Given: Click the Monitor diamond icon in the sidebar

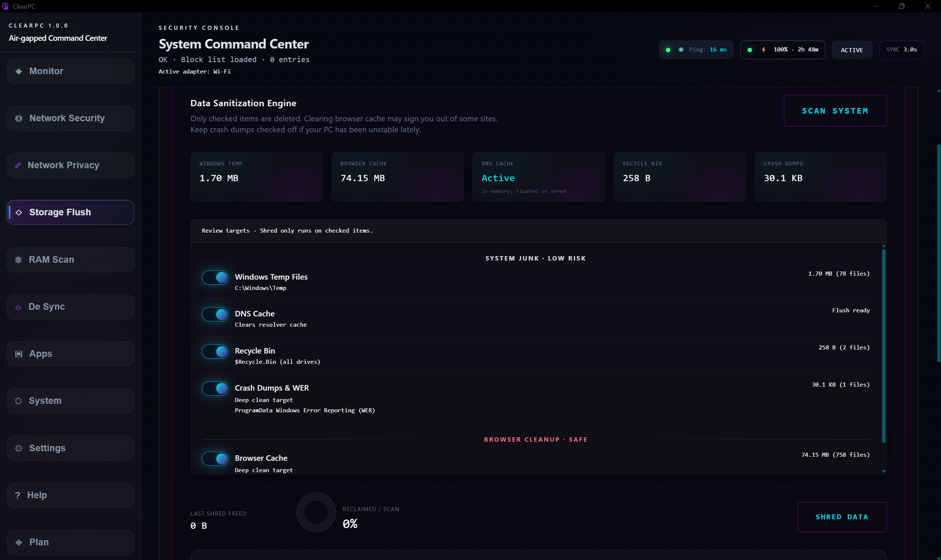Looking at the screenshot, I should pyautogui.click(x=18, y=71).
